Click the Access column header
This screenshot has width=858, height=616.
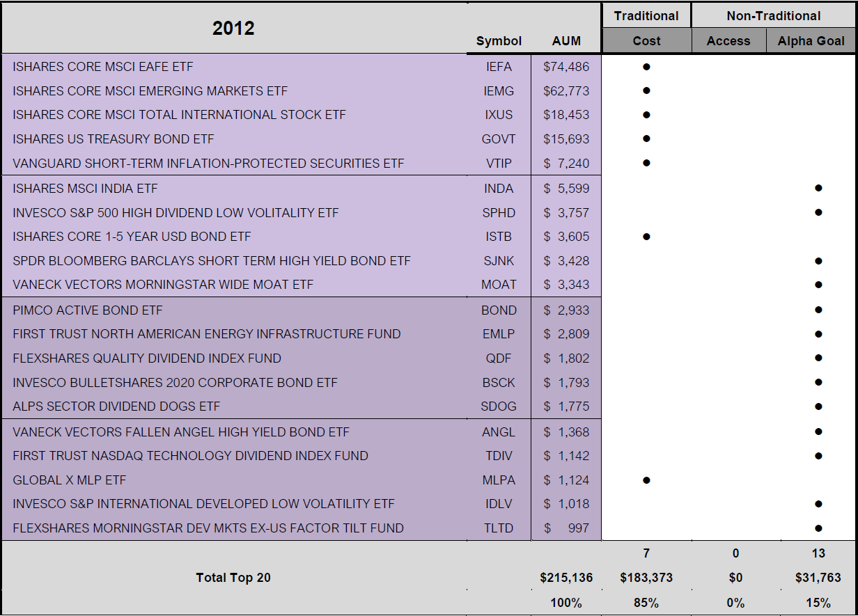click(728, 41)
